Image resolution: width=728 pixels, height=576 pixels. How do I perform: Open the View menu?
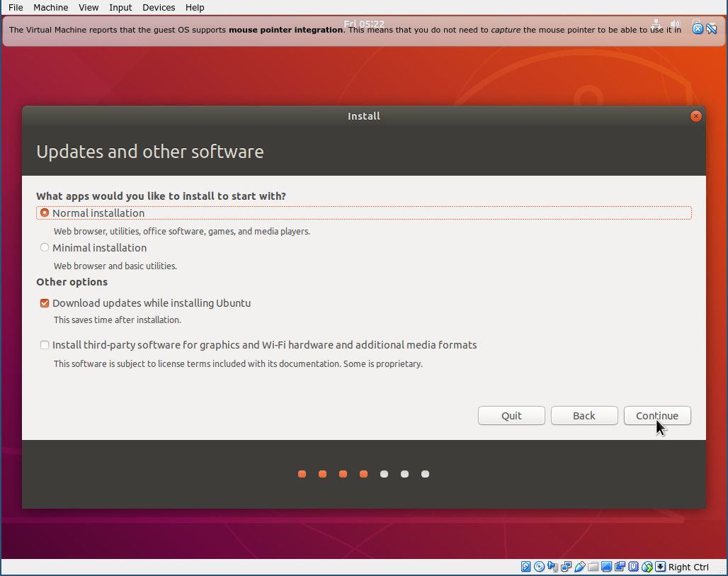(89, 7)
